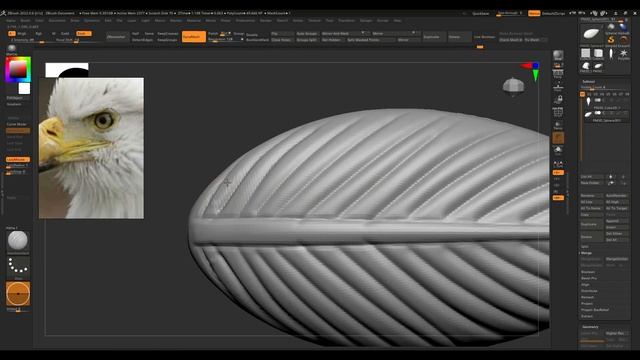Toggle the Mrgb channel button
The width and height of the screenshot is (640, 360).
point(22,33)
